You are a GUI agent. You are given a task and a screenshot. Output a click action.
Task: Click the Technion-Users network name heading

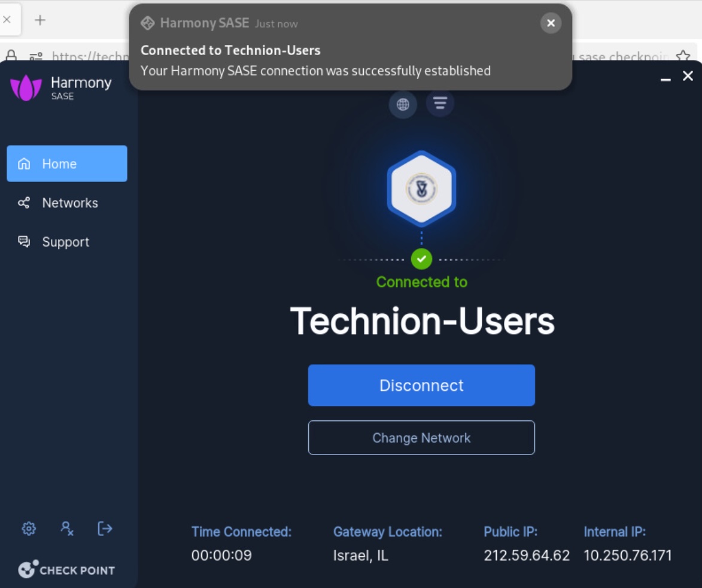[422, 321]
